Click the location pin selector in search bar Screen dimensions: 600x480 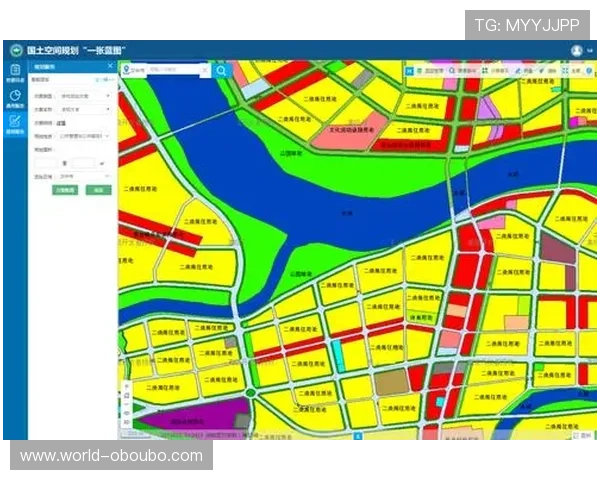coord(127,70)
